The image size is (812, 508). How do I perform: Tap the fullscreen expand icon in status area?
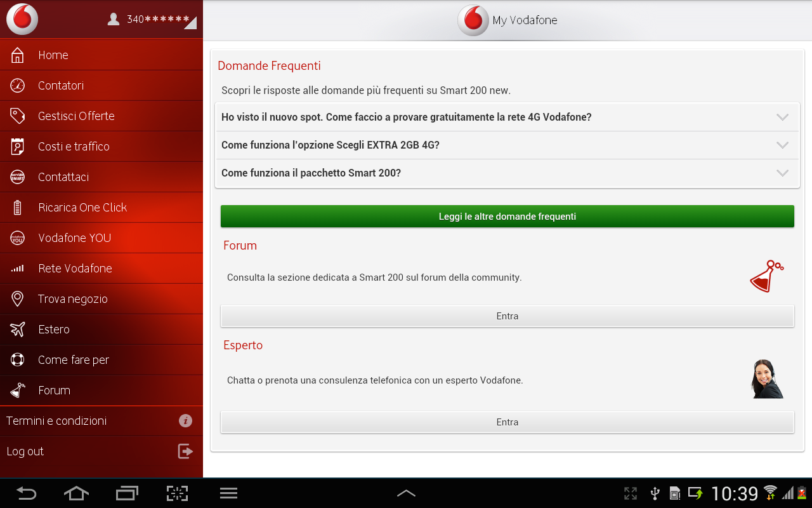[630, 493]
